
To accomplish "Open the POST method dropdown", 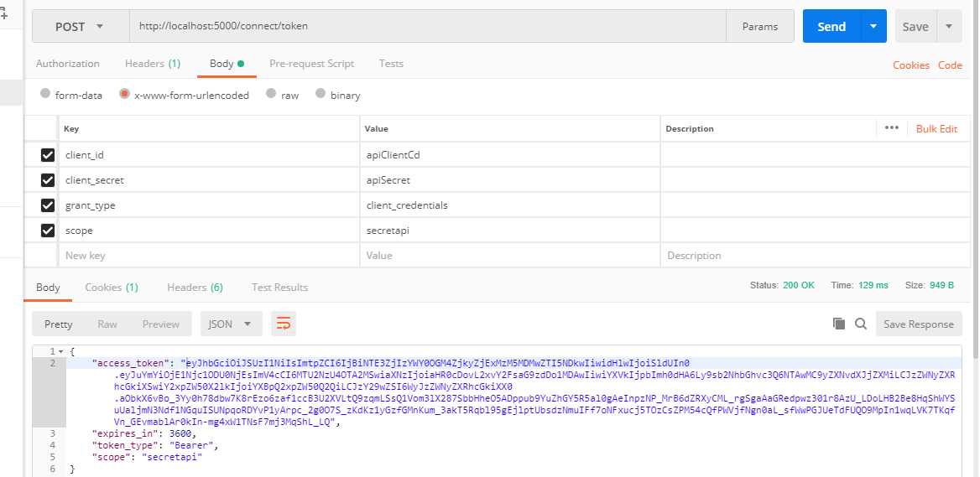I will 80,27.
